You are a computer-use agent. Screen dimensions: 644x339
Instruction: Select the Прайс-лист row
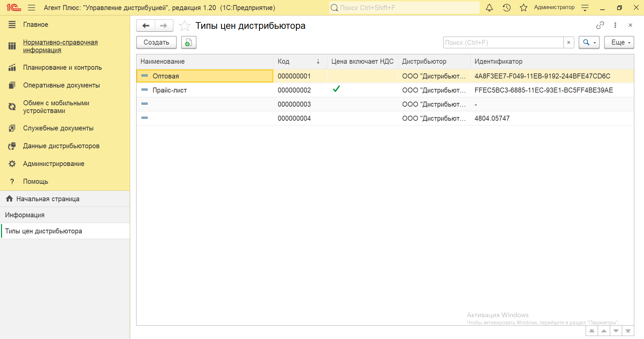click(x=385, y=90)
